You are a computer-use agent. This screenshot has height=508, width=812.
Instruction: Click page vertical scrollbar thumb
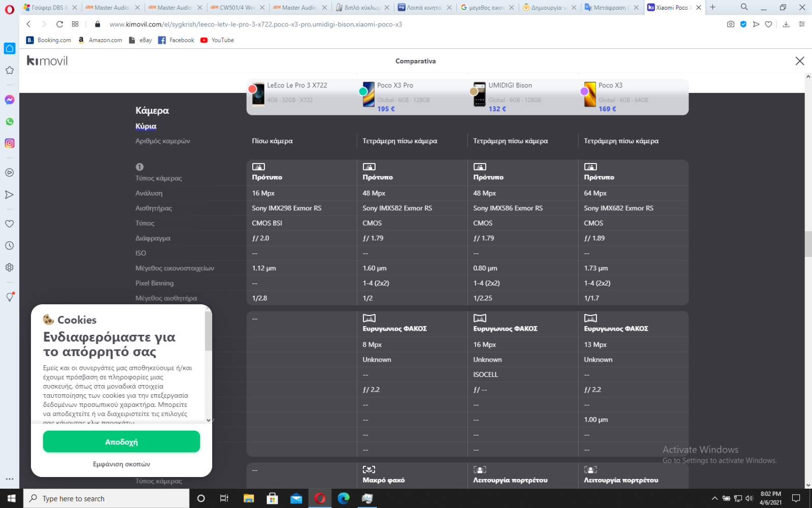tap(808, 244)
